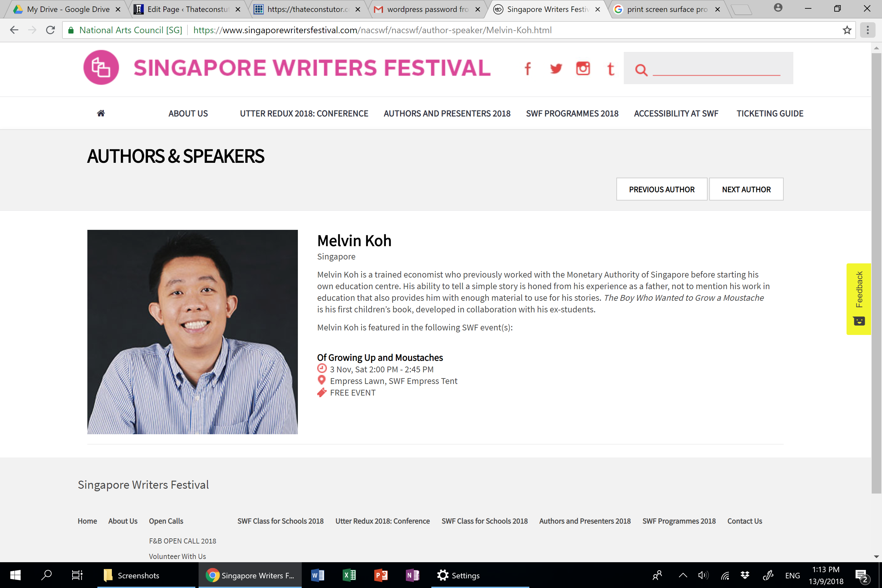Open the Windows Ink Workspace pen icon

[768, 575]
